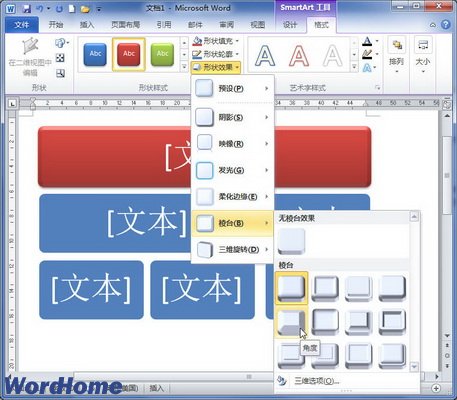Click the Open folder icon
This screenshot has height=400, width=457.
pyautogui.click(x=85, y=9)
